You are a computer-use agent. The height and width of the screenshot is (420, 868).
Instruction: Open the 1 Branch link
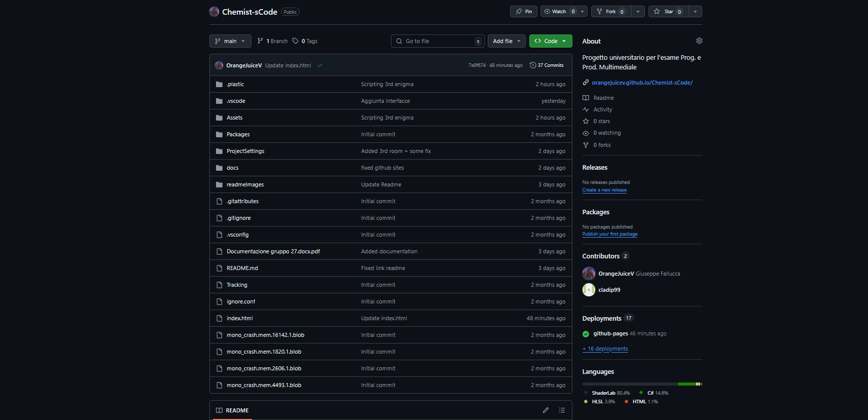tap(273, 41)
